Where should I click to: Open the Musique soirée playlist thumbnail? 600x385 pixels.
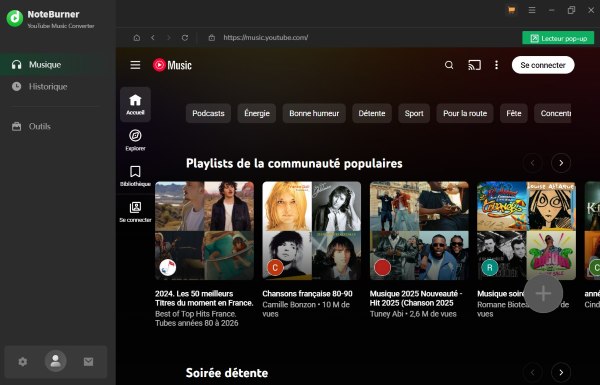pyautogui.click(x=526, y=231)
